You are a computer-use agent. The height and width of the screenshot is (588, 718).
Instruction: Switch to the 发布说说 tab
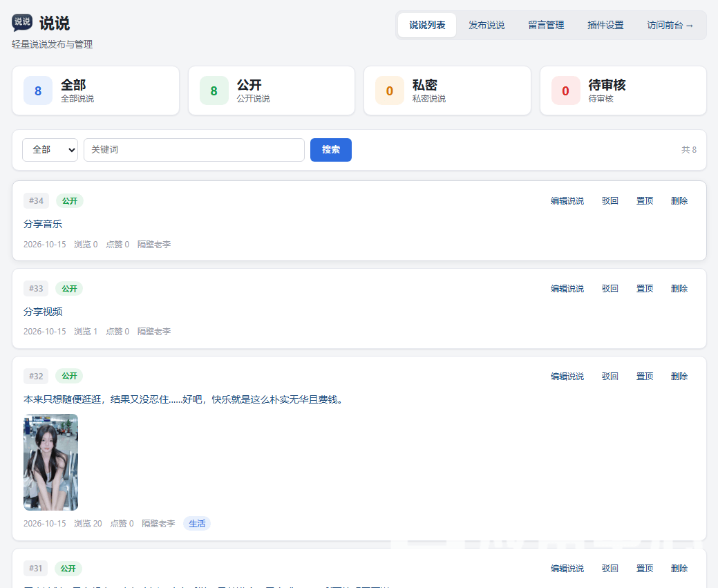click(x=486, y=25)
